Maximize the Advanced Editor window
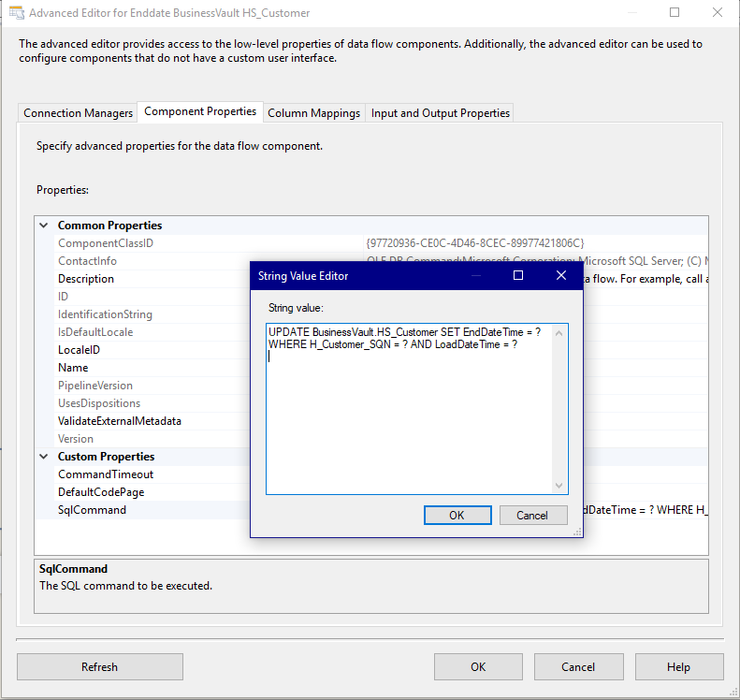The image size is (740, 700). (x=675, y=12)
